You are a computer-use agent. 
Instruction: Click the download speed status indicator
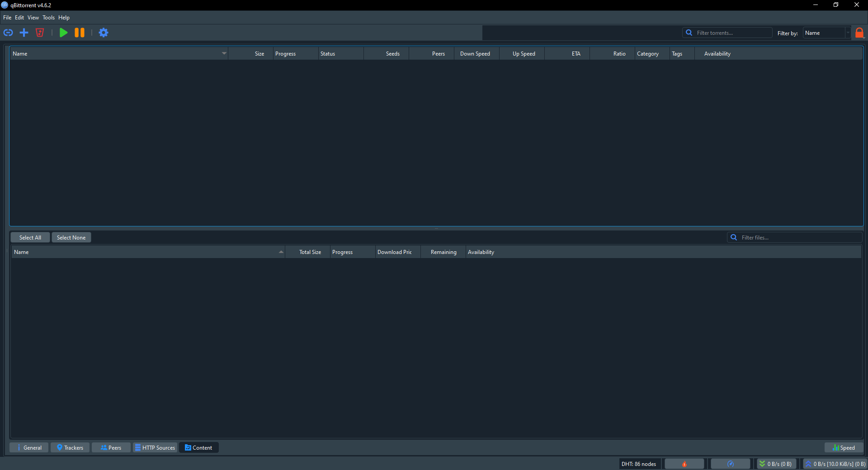(x=776, y=464)
